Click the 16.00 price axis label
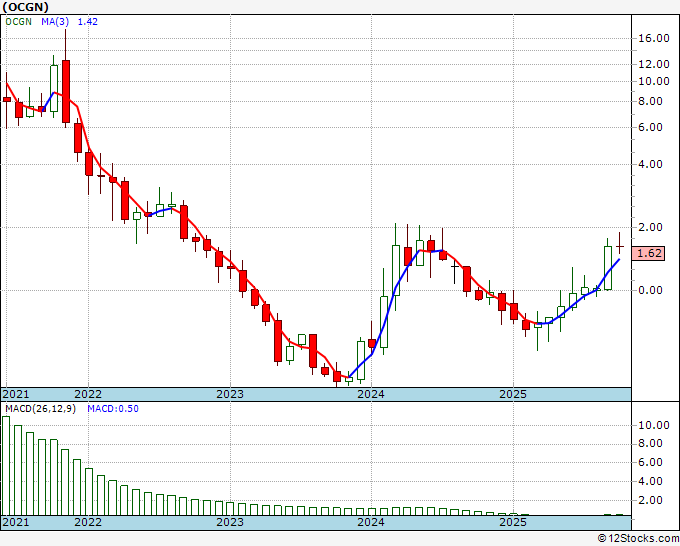The image size is (680, 546). [x=654, y=38]
